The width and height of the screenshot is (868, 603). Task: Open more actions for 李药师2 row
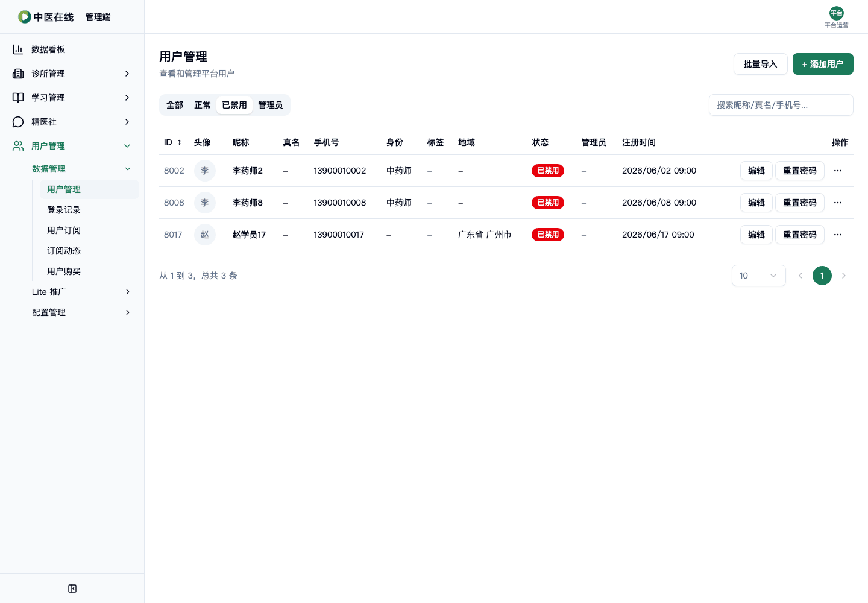coord(838,171)
